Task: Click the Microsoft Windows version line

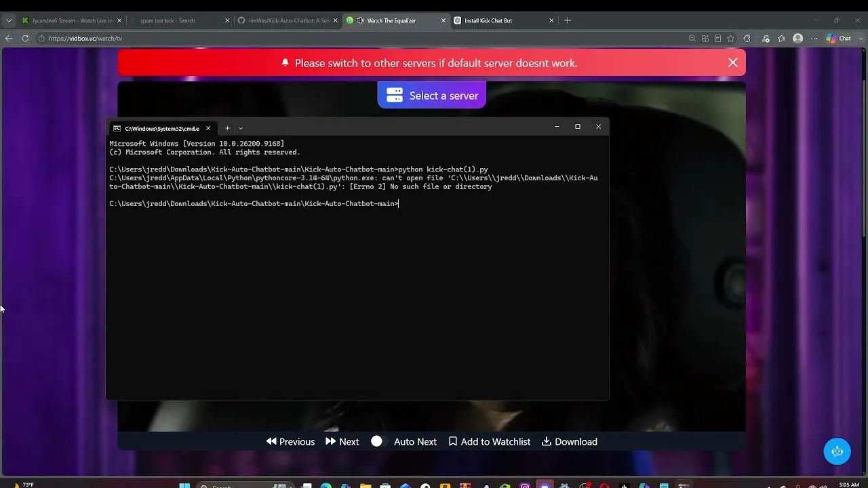Action: coord(197,144)
